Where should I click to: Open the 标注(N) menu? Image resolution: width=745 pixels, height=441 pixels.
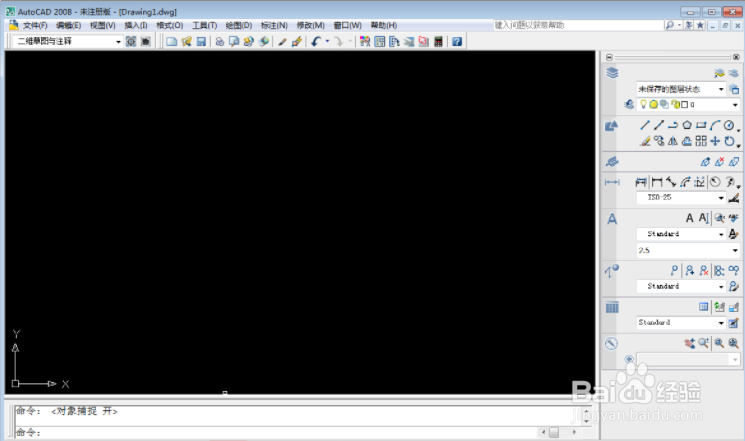coord(274,25)
